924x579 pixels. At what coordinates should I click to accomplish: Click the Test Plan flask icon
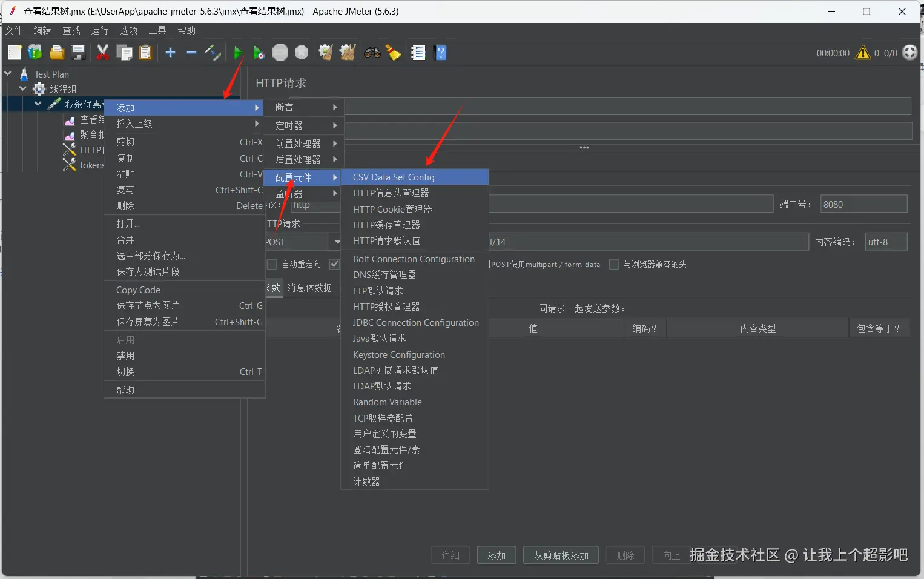pos(24,74)
